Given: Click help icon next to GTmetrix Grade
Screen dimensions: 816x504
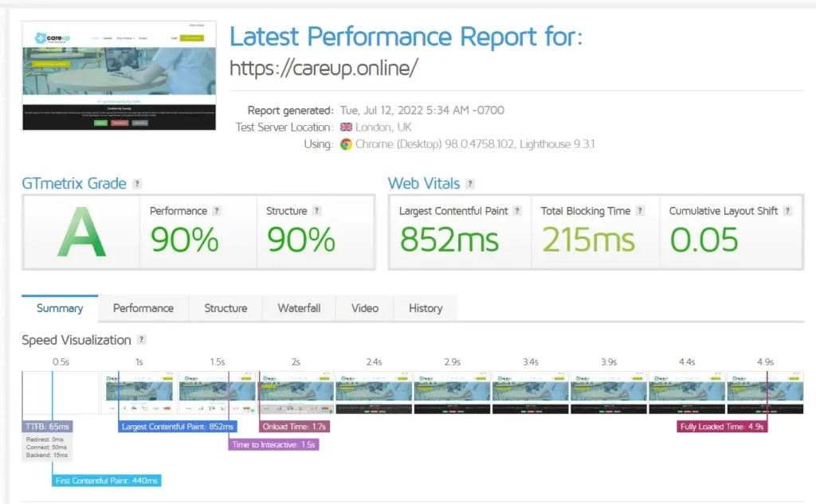Looking at the screenshot, I should pos(138,184).
